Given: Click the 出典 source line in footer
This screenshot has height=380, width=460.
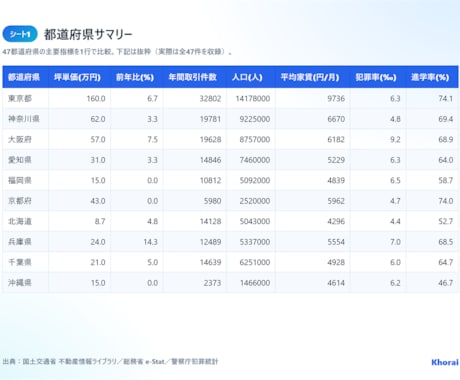Looking at the screenshot, I should pyautogui.click(x=110, y=361).
